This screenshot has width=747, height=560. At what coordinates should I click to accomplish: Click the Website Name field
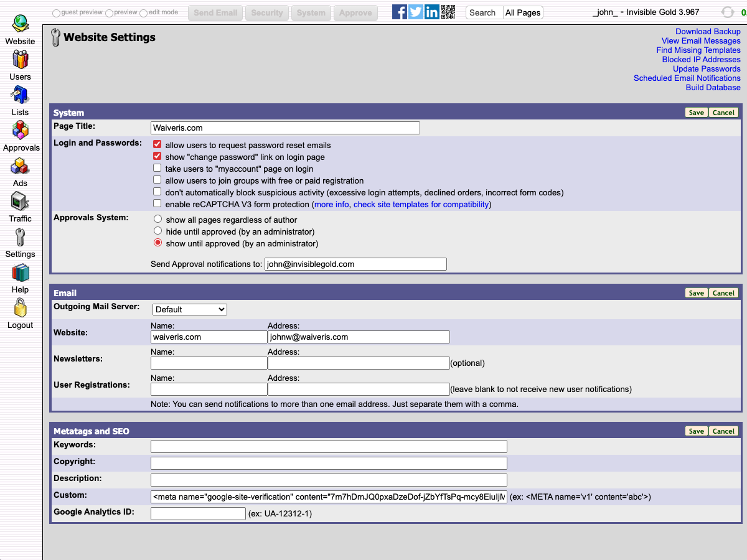[209, 337]
